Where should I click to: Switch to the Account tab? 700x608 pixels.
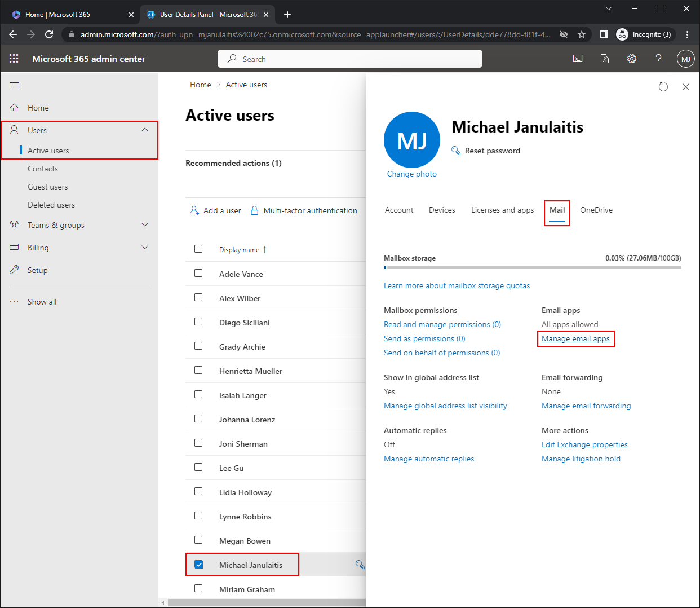click(399, 210)
